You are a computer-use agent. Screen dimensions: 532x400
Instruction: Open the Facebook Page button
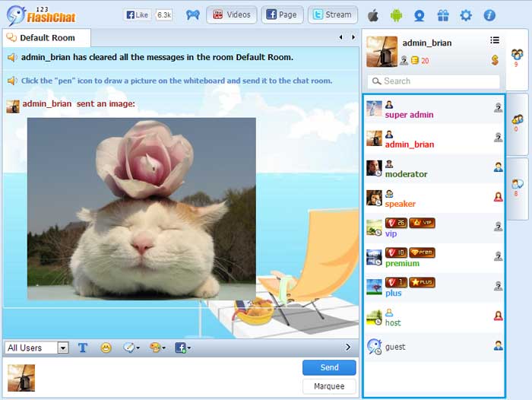(282, 15)
